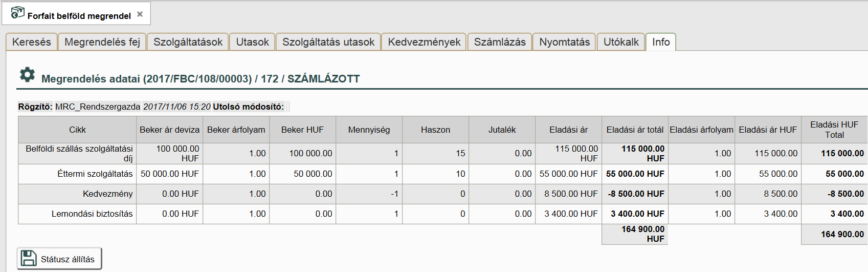Close the Forfait belföld megrendel tab
This screenshot has height=272, width=868.
tap(140, 14)
